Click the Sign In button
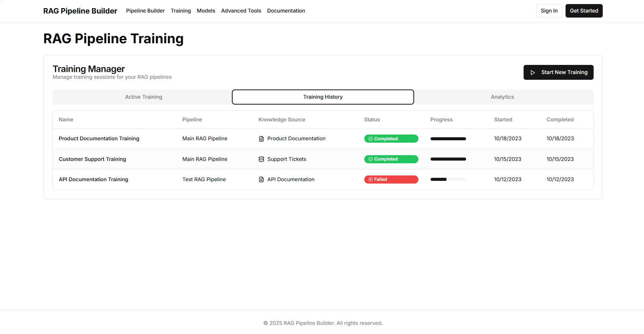This screenshot has width=644, height=334. pyautogui.click(x=549, y=10)
